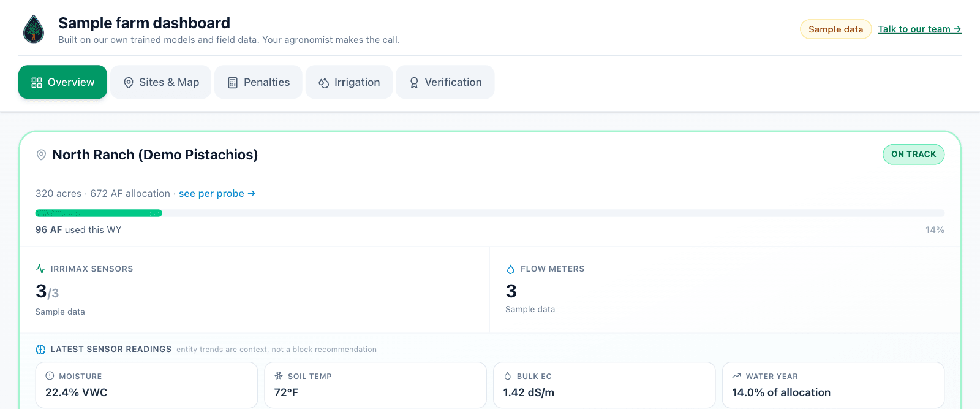Click the Moisture info circle icon
This screenshot has width=980, height=409.
pos(50,376)
